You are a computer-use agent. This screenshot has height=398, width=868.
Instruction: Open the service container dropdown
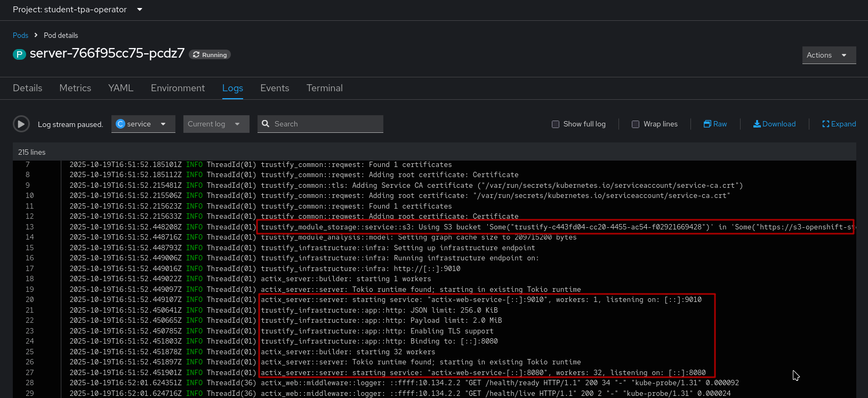click(143, 124)
